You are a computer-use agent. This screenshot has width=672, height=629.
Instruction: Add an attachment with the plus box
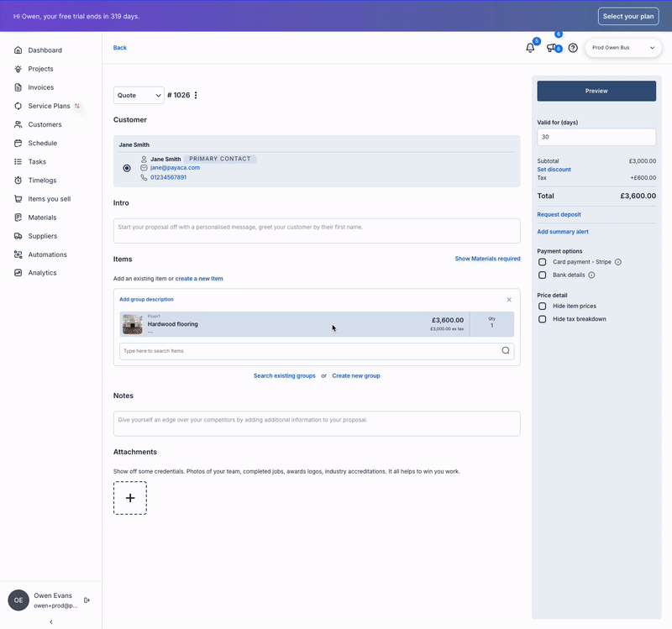130,498
